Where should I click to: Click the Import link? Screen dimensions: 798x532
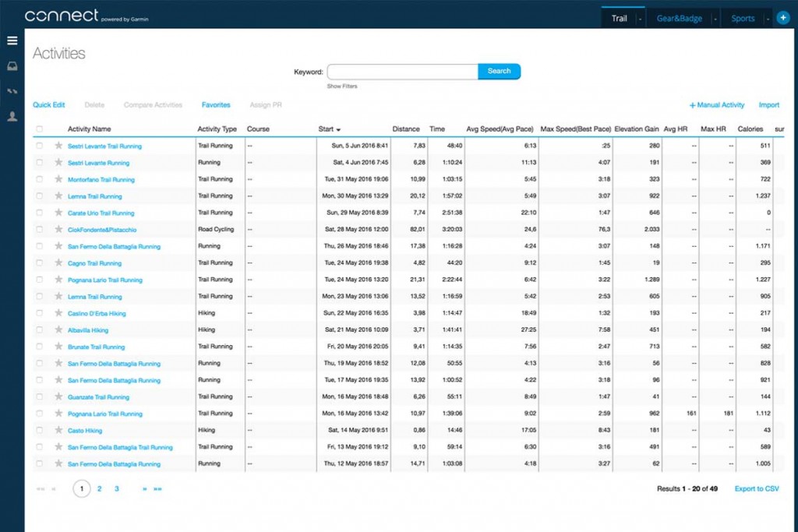768,105
